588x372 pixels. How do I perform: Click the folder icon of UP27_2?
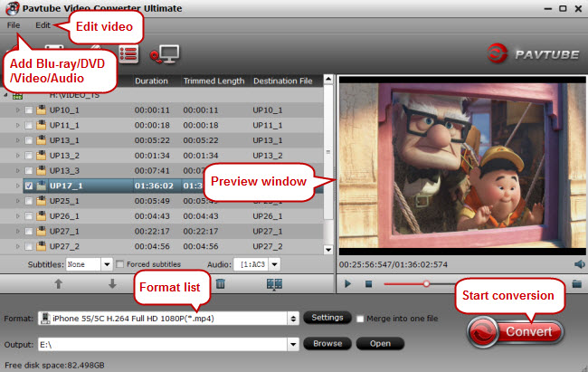tap(41, 246)
